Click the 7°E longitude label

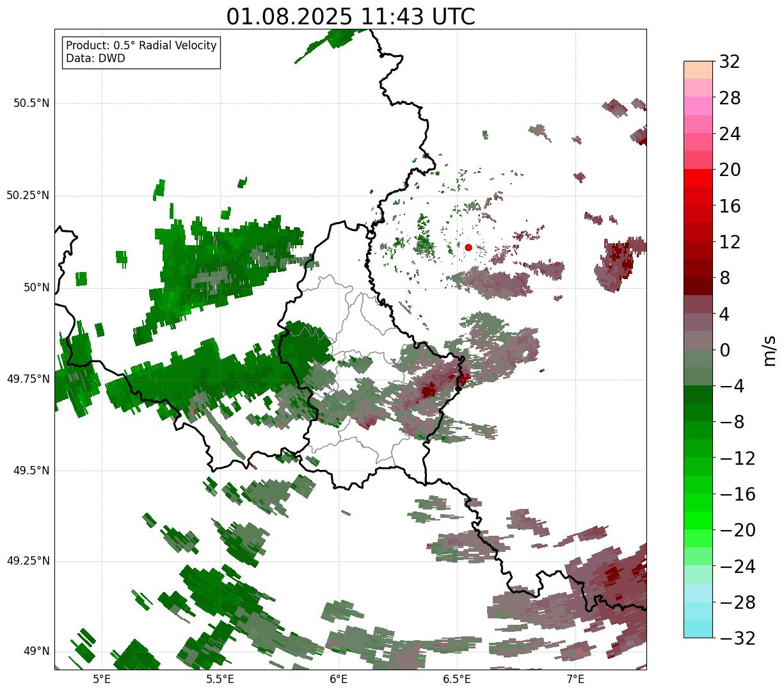tap(575, 679)
